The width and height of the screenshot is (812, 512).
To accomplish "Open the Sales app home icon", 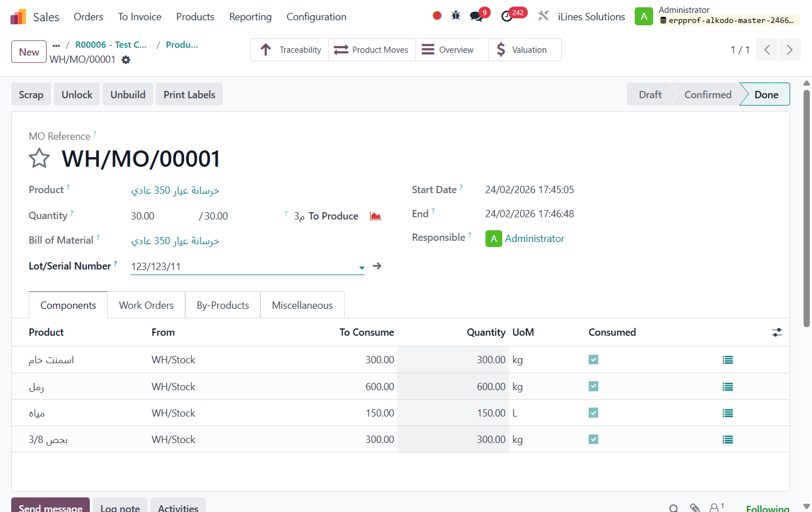I will (x=18, y=17).
